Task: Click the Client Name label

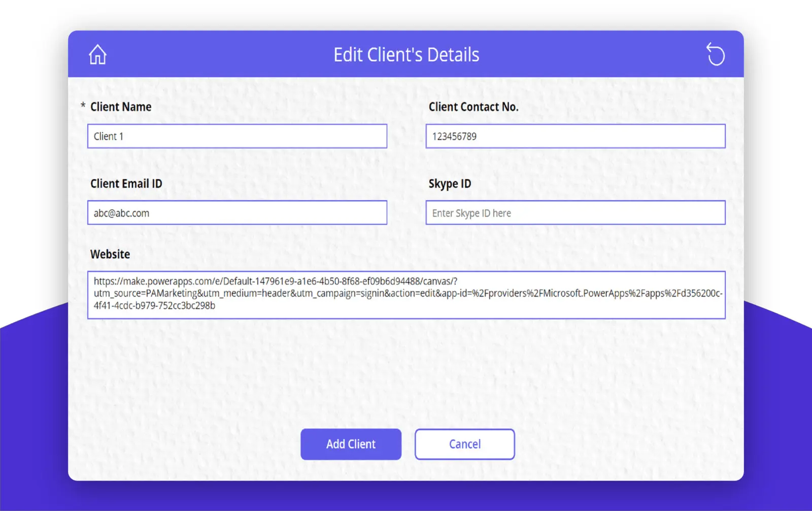Action: pyautogui.click(x=121, y=107)
